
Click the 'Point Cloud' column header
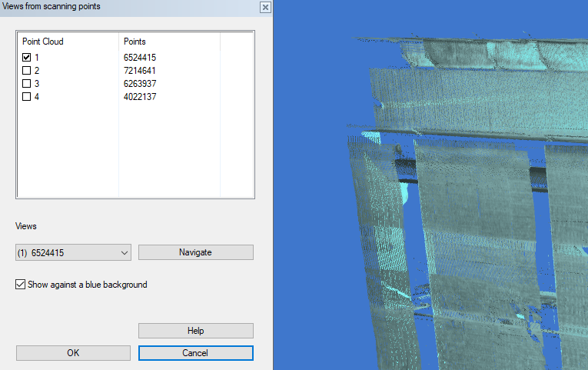click(68, 42)
